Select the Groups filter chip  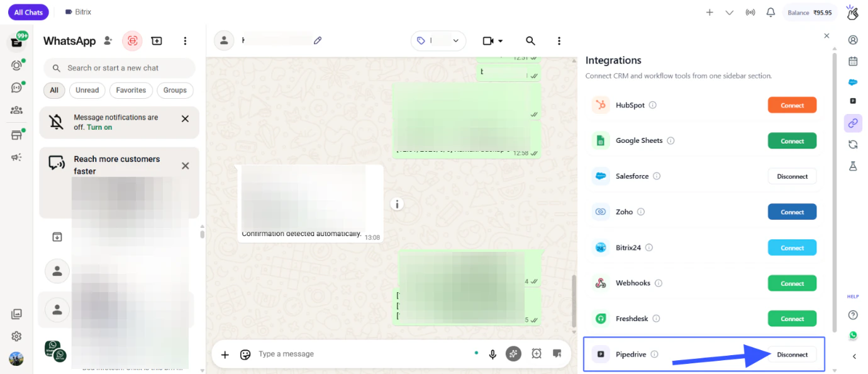(175, 90)
